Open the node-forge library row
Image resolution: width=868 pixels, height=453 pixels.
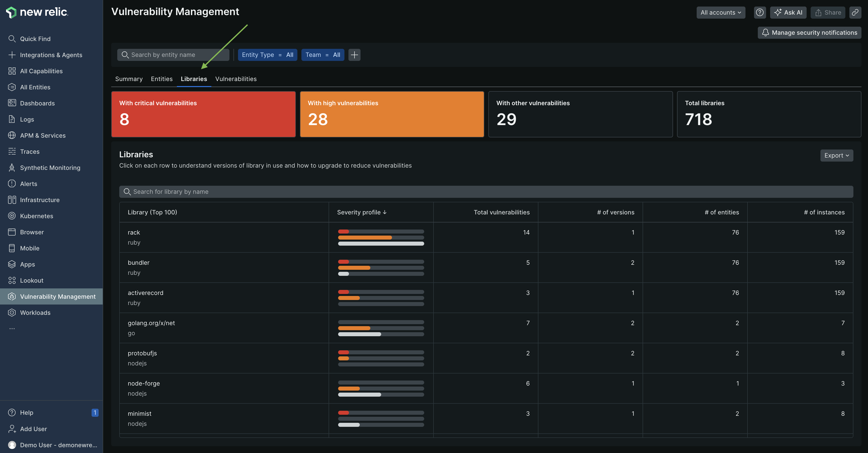(486, 388)
